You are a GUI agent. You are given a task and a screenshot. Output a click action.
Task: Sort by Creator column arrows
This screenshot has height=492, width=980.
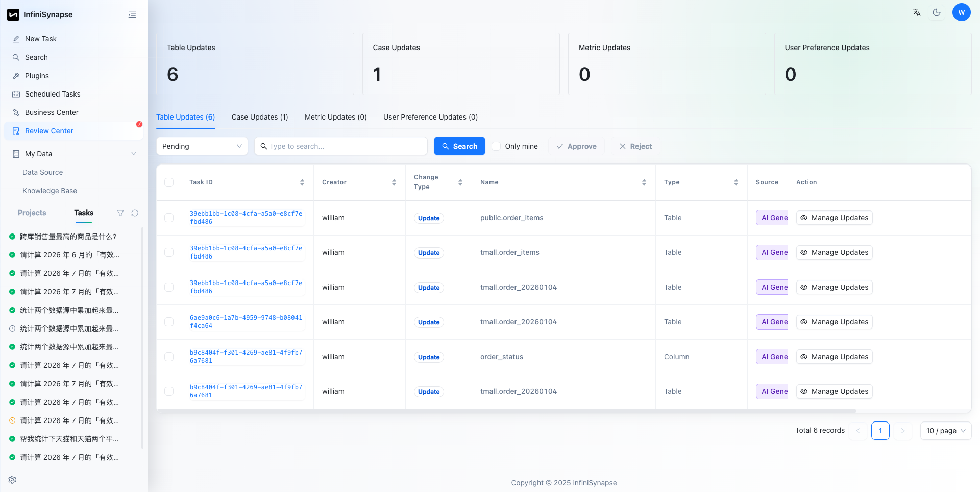(394, 182)
